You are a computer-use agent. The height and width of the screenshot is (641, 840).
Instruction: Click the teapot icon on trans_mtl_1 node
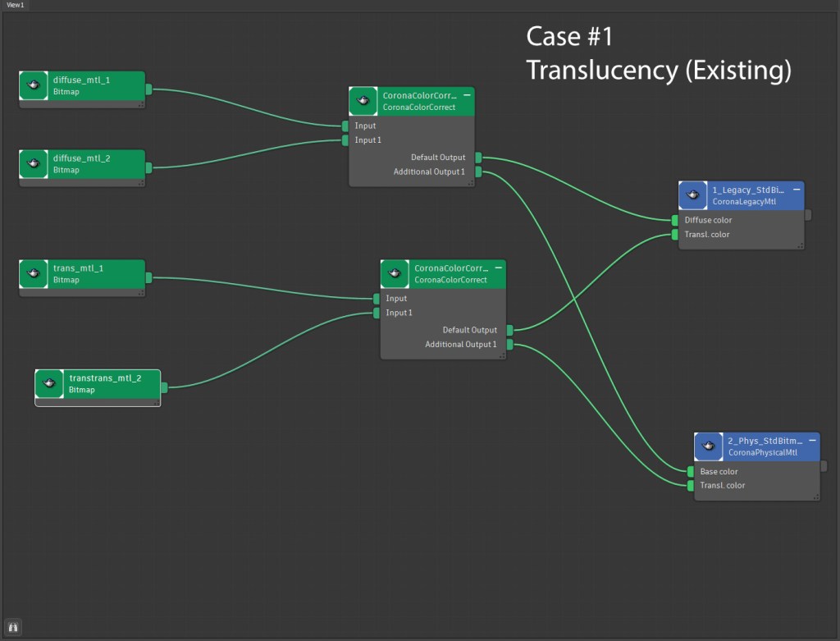tap(34, 274)
